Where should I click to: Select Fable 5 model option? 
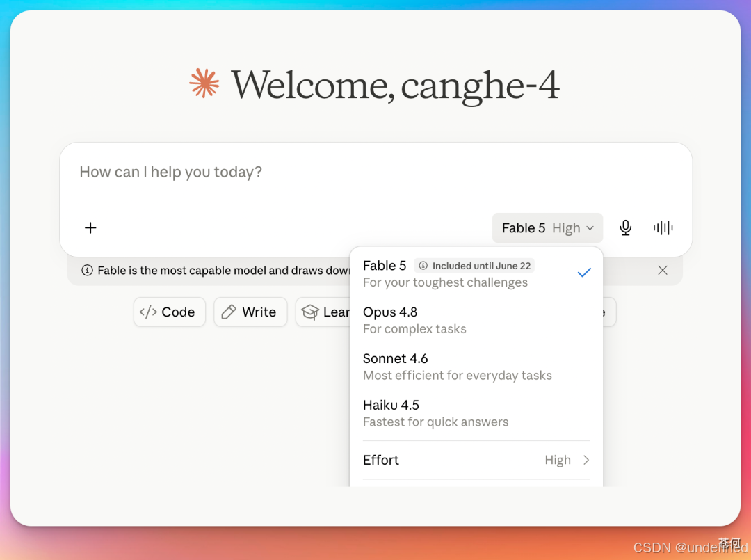[476, 273]
